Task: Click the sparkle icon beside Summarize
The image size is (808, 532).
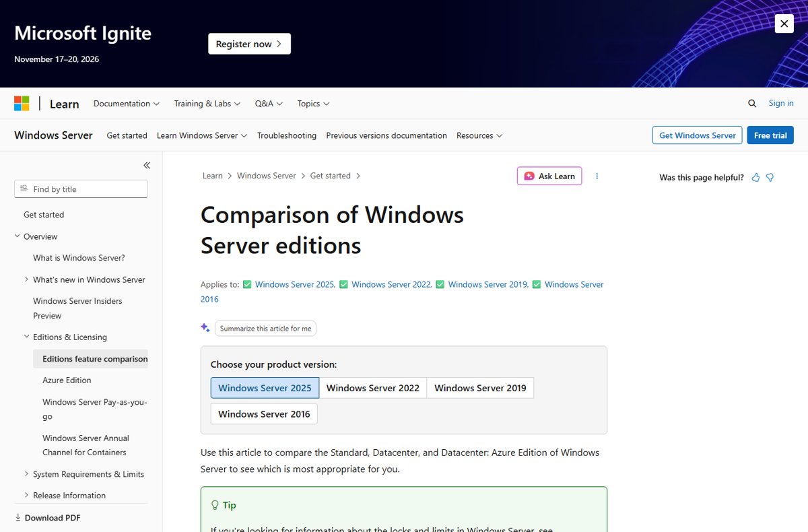Action: (x=205, y=328)
